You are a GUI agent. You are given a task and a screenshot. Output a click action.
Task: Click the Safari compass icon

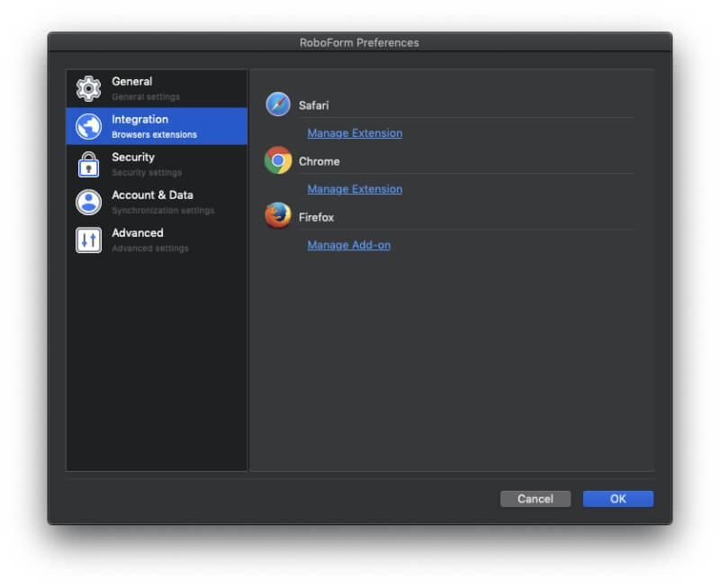point(278,104)
